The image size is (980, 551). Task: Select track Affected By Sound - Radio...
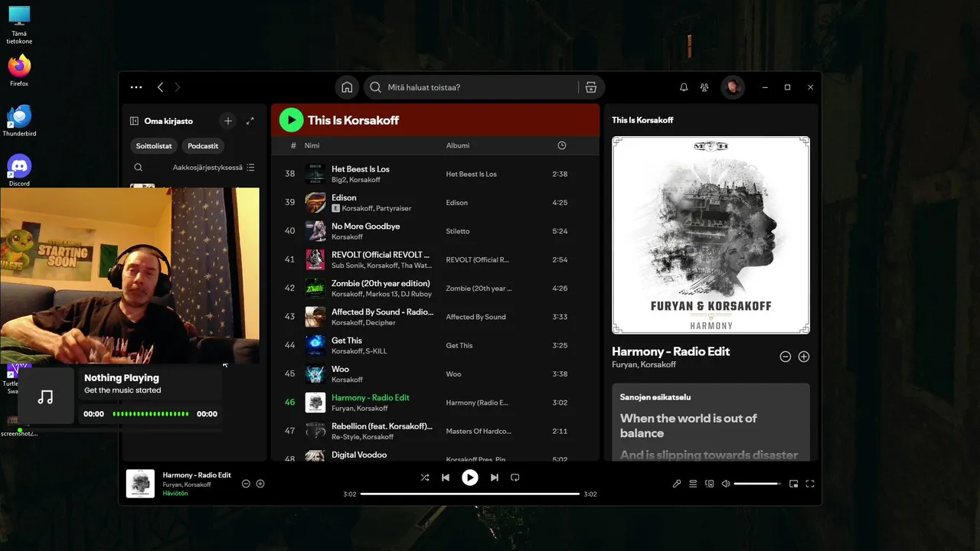[x=382, y=312]
